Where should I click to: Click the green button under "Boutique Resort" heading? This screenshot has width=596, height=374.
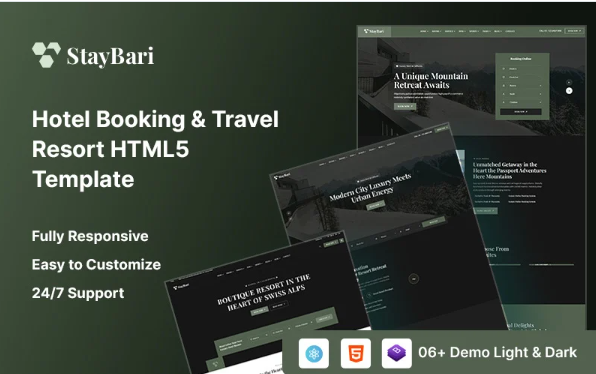(x=259, y=311)
